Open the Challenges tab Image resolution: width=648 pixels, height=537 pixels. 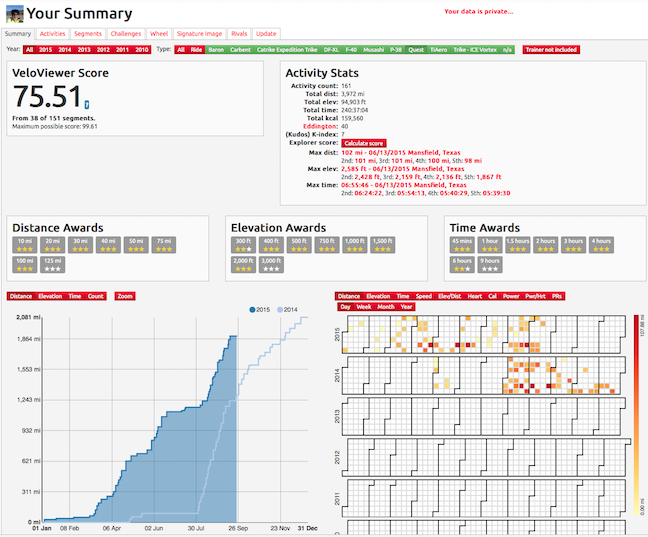point(126,34)
